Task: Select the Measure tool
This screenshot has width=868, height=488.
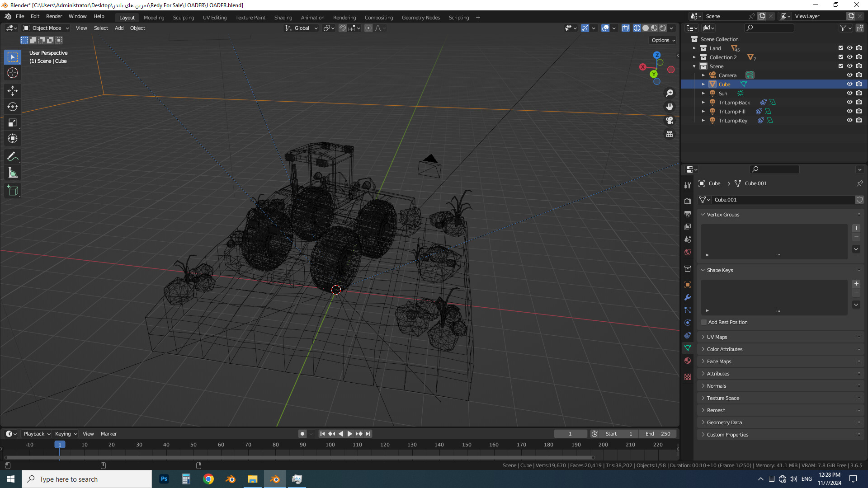Action: (13, 173)
